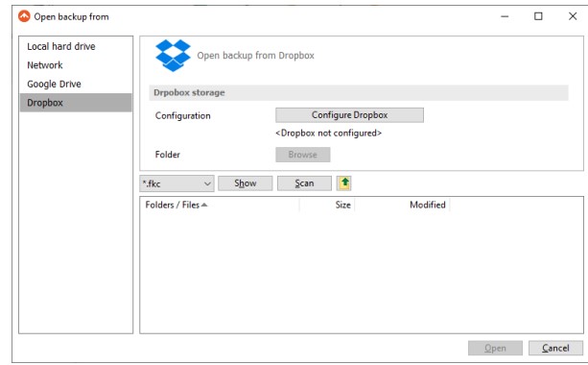Click the Show button

246,183
